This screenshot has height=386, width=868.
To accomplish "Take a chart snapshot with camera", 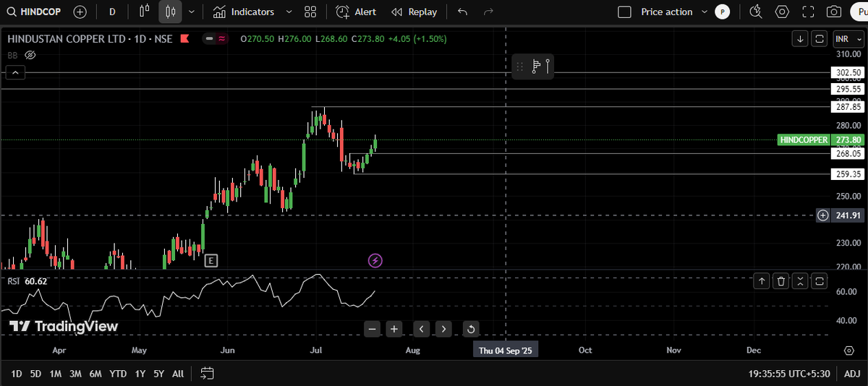I will pyautogui.click(x=834, y=12).
